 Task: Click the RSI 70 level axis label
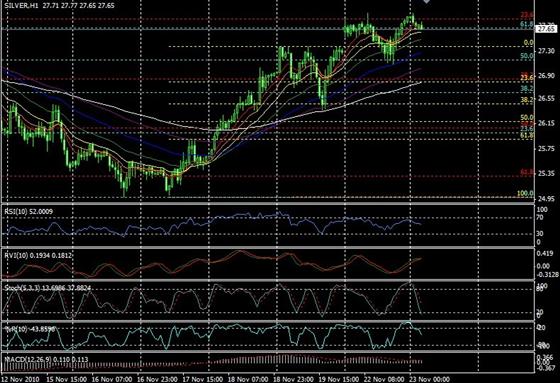tap(540, 217)
